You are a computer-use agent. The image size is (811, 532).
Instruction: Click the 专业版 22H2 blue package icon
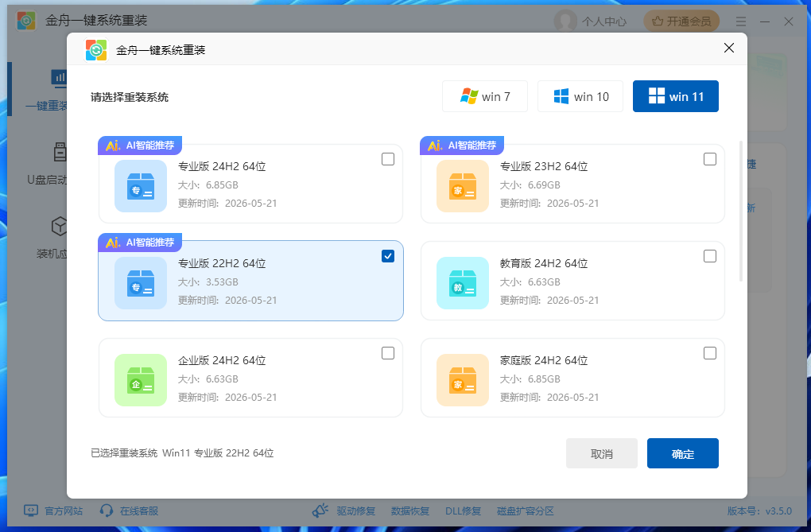pyautogui.click(x=141, y=283)
